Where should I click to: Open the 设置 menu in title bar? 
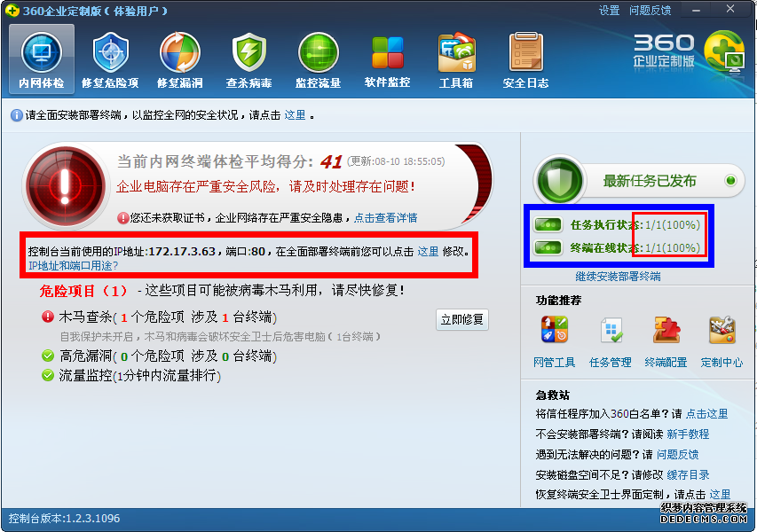click(x=609, y=11)
